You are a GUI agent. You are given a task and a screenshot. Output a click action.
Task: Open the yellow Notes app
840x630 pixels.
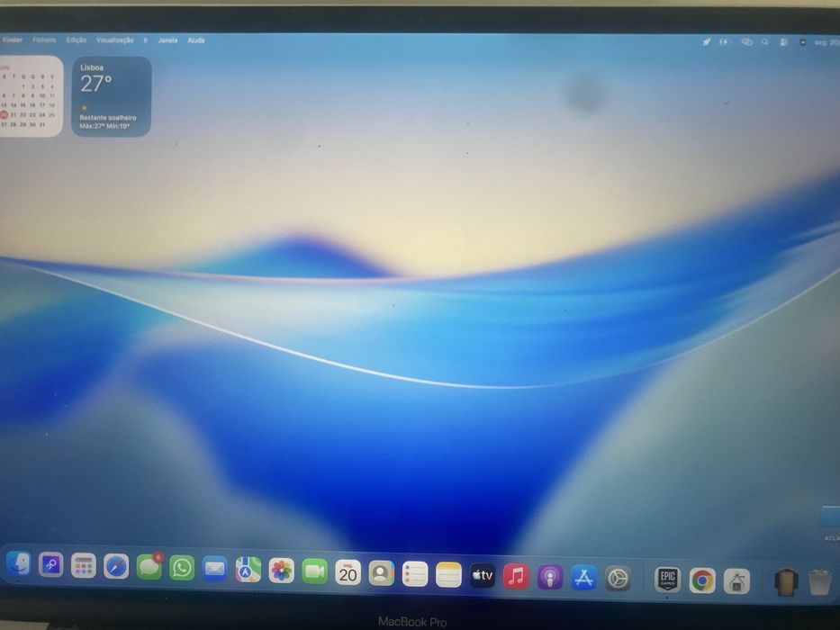coord(449,575)
